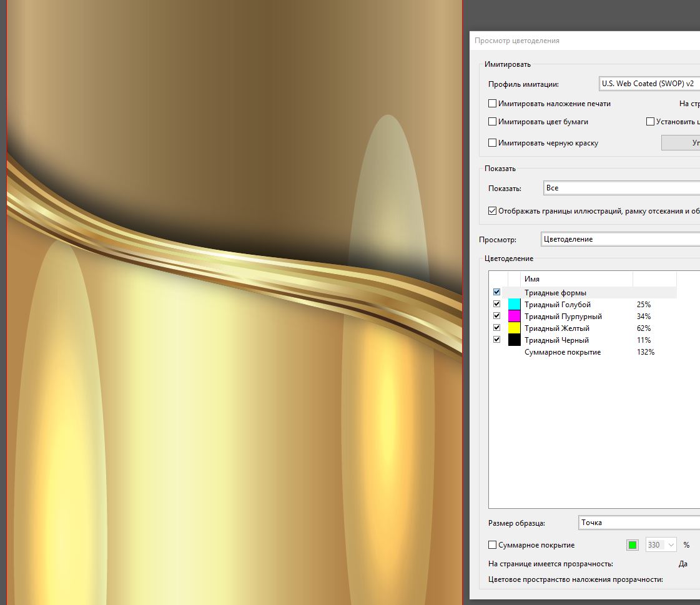Open the 'Просмотр' dropdown set to Цветоделение
This screenshot has width=700, height=605.
point(620,239)
